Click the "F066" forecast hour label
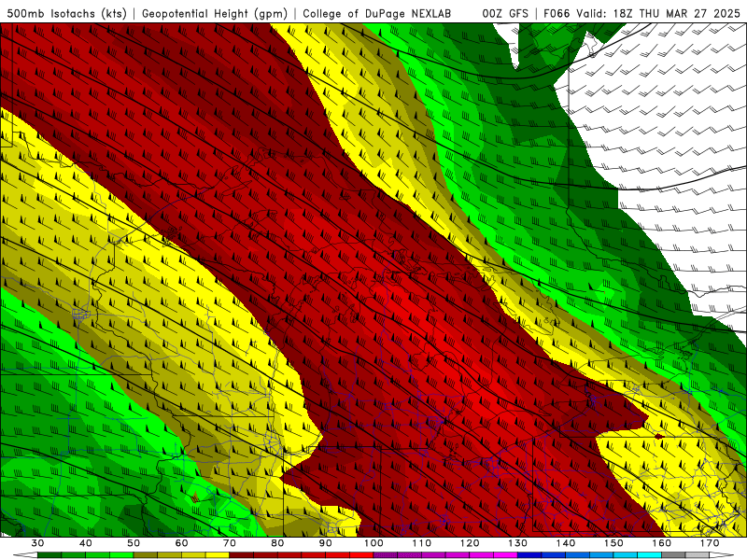The height and width of the screenshot is (560, 747). pyautogui.click(x=557, y=13)
